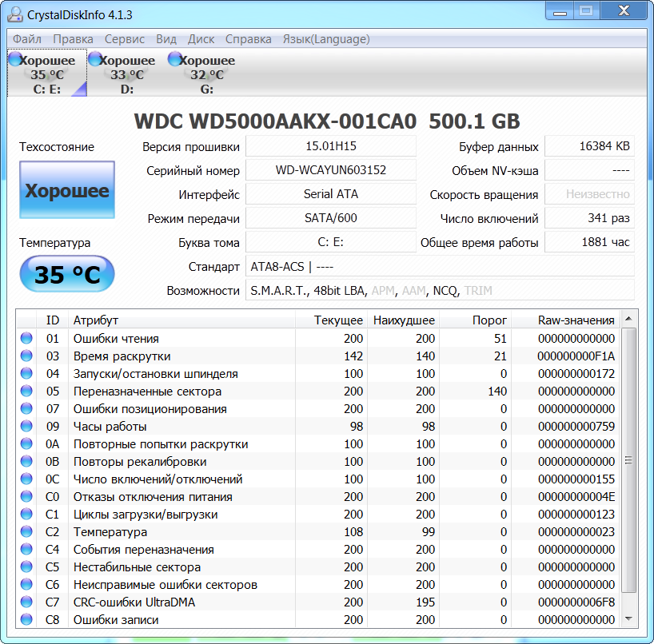The width and height of the screenshot is (654, 644).
Task: Click status orb for Неисправимые ошибки секторов row
Action: pyautogui.click(x=26, y=584)
